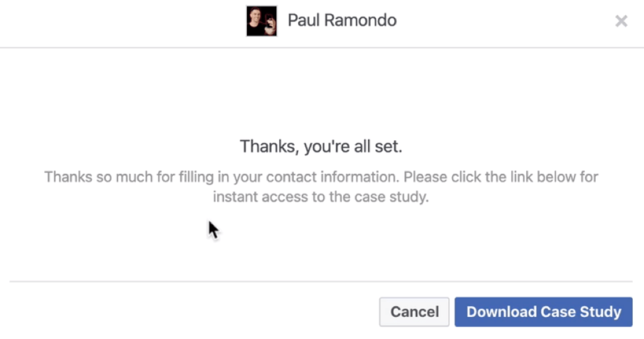Close the lead form using the gray X
This screenshot has width=644, height=339.
tap(621, 21)
